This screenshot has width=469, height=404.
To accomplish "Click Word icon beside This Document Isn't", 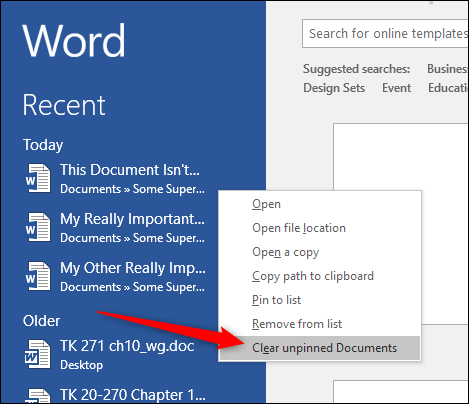I will (x=38, y=178).
